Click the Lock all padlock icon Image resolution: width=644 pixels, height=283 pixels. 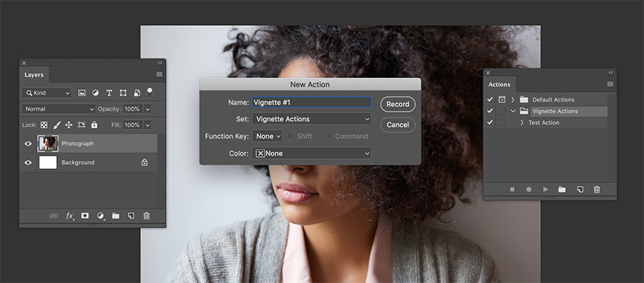(x=94, y=124)
